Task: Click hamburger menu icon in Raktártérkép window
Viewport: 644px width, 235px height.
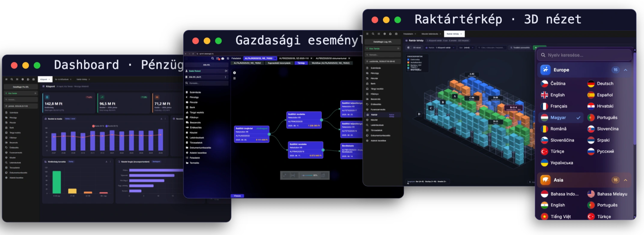Action: [367, 34]
